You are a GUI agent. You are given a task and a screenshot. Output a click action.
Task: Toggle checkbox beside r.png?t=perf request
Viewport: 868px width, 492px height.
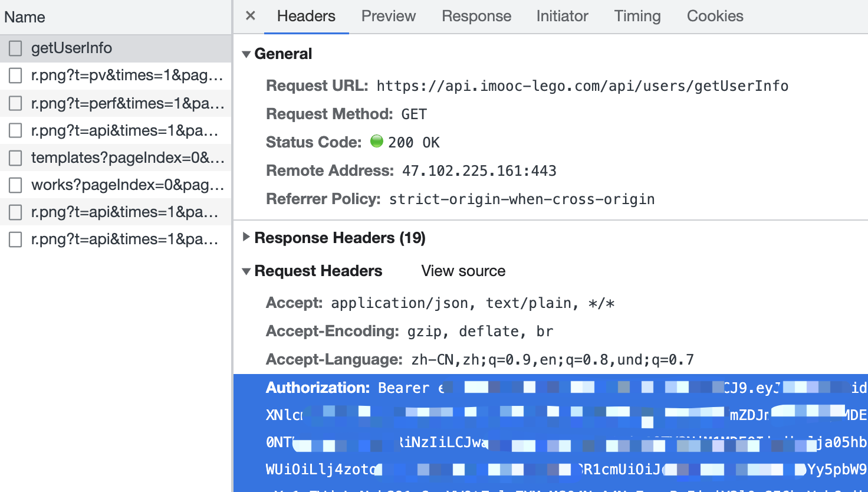(15, 103)
